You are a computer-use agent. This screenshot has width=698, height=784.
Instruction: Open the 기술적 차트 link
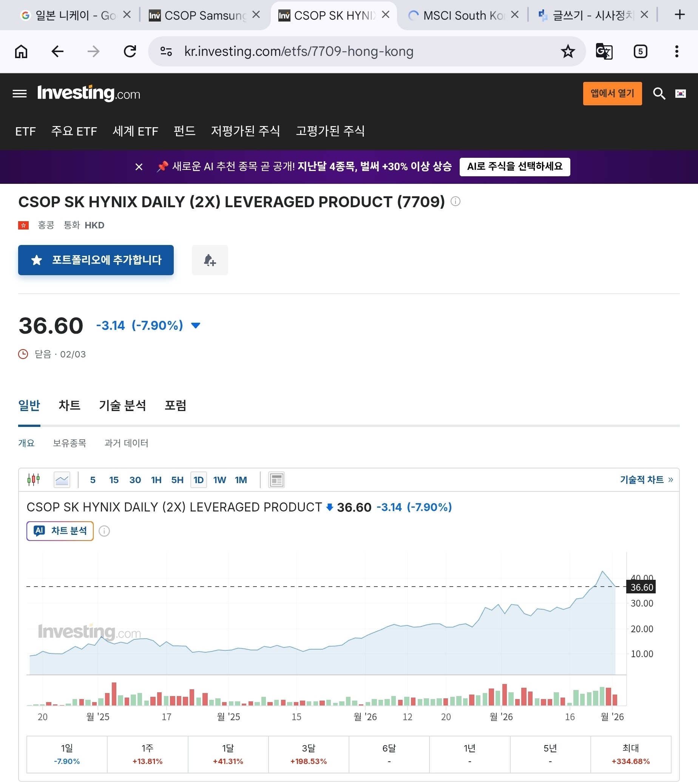pyautogui.click(x=647, y=479)
